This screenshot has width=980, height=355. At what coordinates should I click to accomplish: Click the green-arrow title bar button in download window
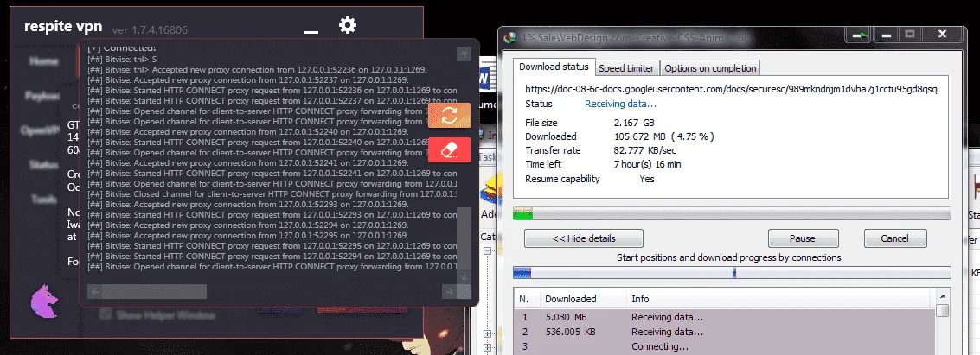coord(860,35)
